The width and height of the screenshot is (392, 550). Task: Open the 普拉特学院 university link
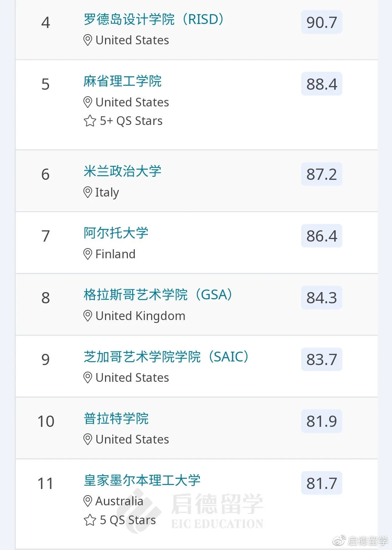coord(116,418)
